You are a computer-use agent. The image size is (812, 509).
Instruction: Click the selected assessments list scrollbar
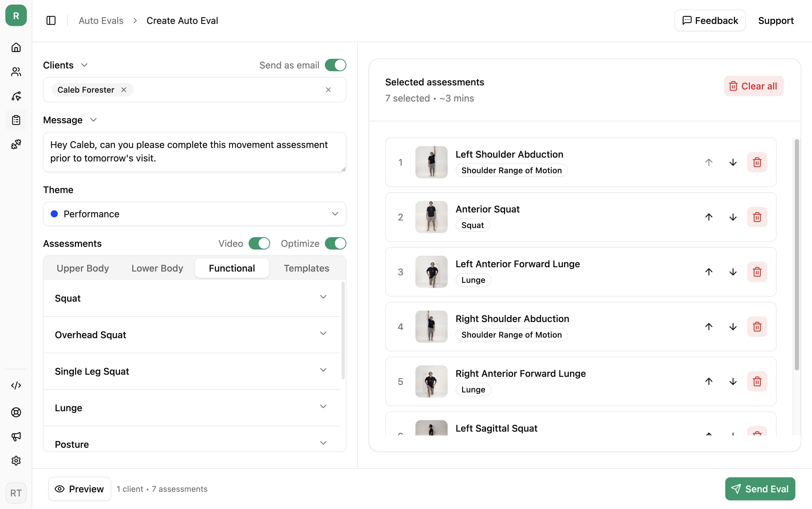click(x=796, y=255)
